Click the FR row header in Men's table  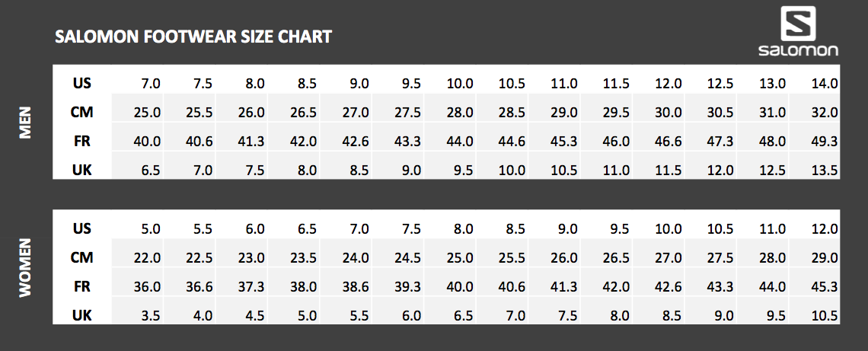(x=82, y=141)
